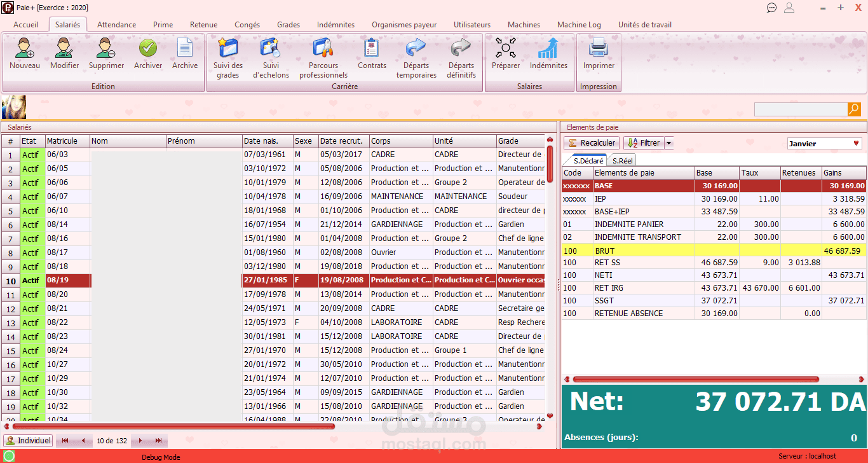Open the Unités de travail tab
This screenshot has height=463, width=868.
coord(644,25)
